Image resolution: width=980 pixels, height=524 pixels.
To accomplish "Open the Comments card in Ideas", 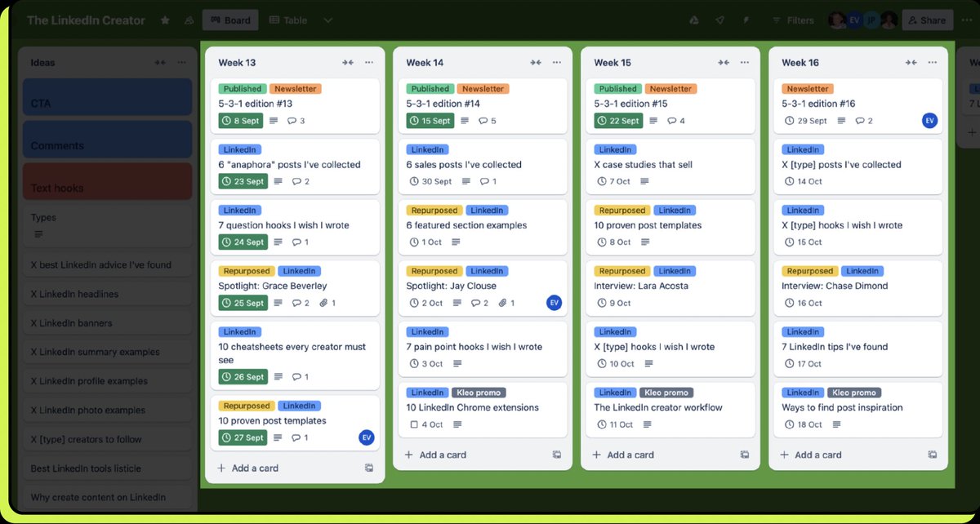I will click(108, 139).
